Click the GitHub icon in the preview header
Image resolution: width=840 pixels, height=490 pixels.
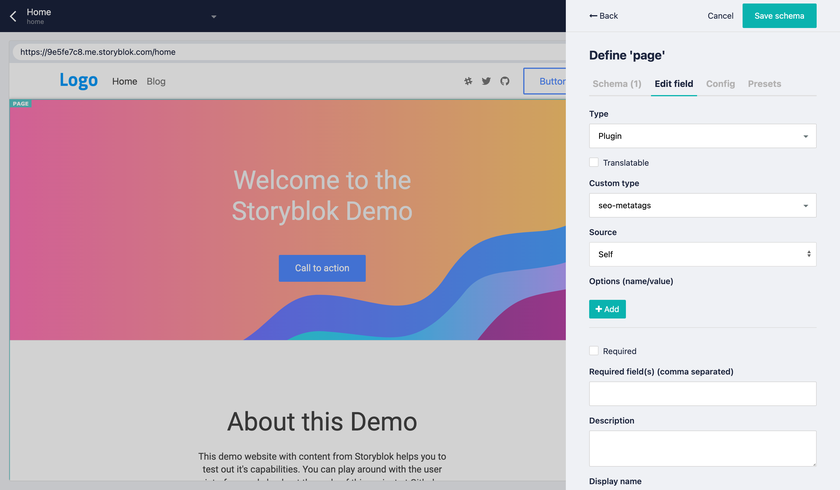(505, 81)
